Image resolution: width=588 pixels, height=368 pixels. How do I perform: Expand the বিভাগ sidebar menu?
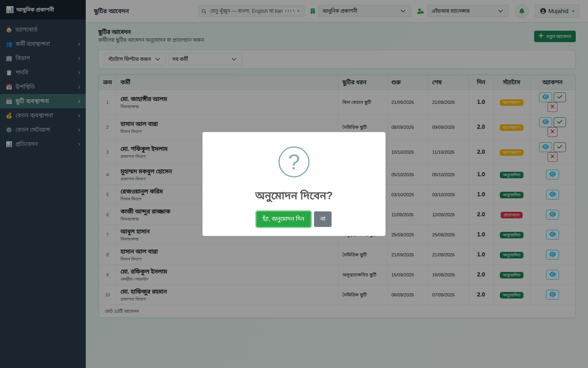(x=43, y=58)
